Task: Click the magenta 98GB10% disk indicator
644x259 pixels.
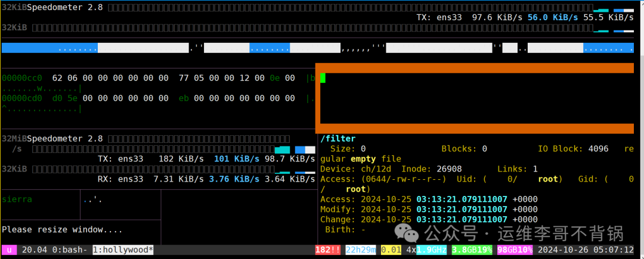Action: click(x=515, y=249)
